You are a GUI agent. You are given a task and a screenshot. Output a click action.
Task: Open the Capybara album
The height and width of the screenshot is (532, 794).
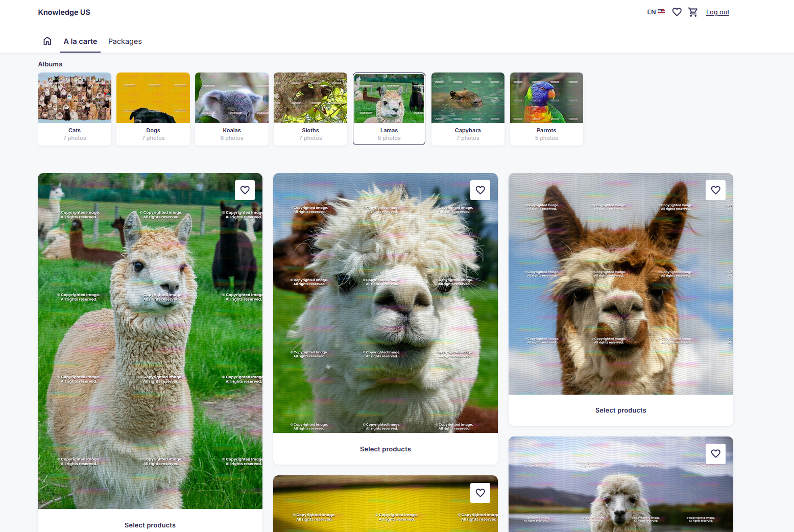click(468, 109)
